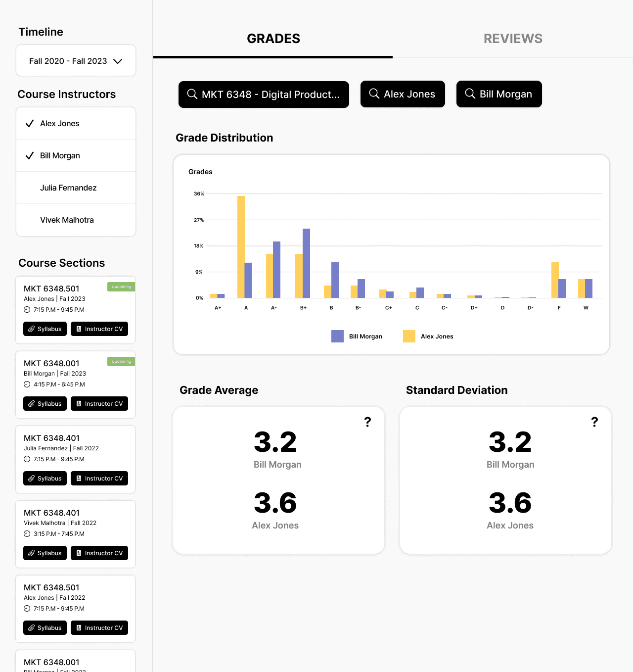The width and height of the screenshot is (633, 672).
Task: Select Vivek Malhotra as an instructor
Action: click(76, 220)
